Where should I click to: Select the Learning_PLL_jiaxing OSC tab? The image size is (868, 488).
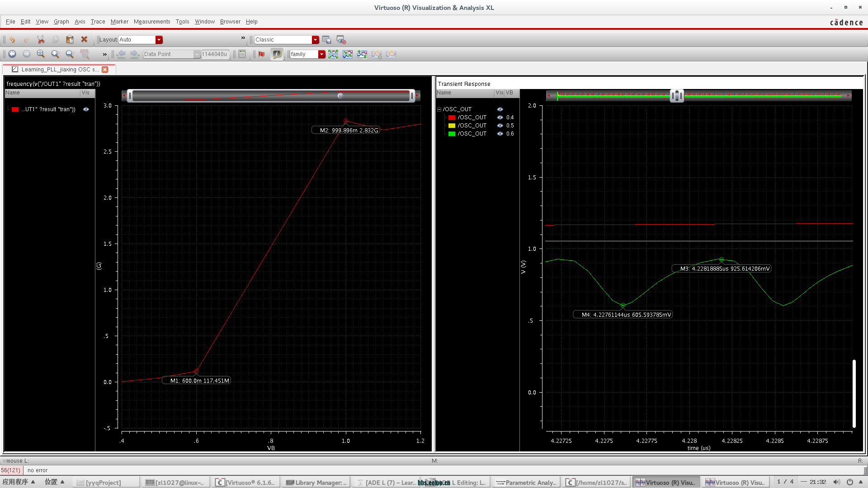coord(60,70)
